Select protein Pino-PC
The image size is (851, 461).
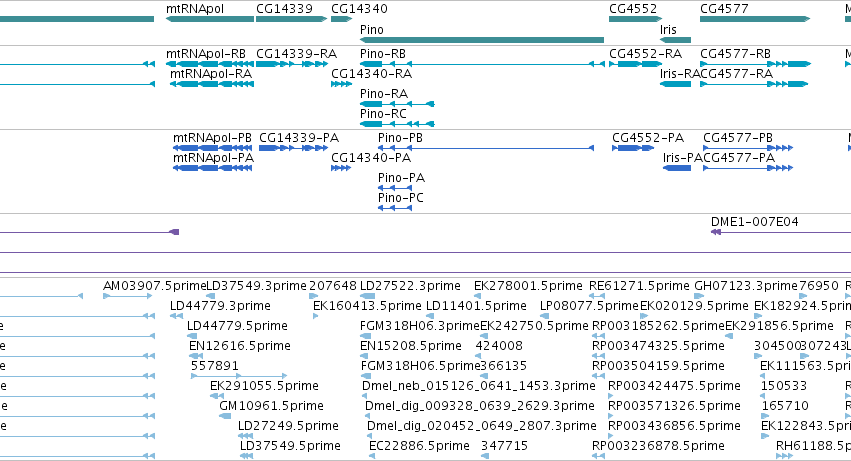pyautogui.click(x=401, y=198)
